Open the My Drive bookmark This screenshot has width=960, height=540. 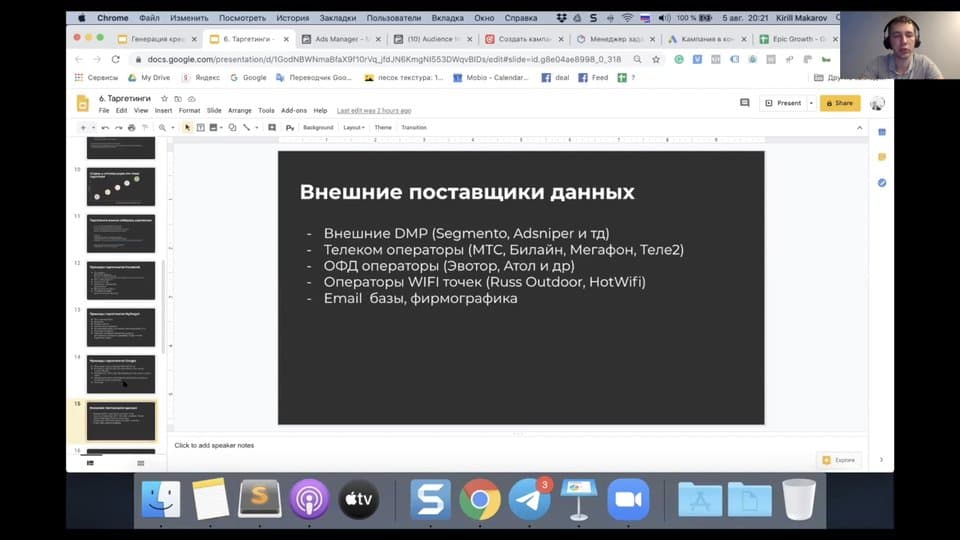click(x=149, y=78)
